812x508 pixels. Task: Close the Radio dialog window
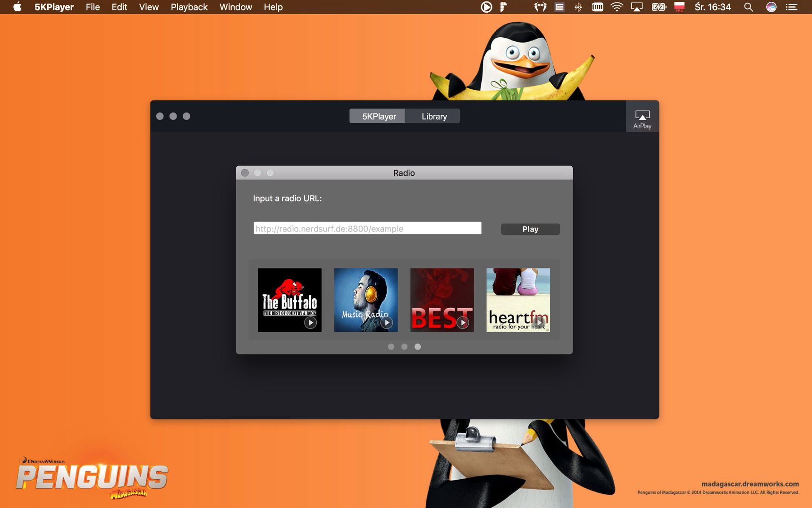pos(245,173)
